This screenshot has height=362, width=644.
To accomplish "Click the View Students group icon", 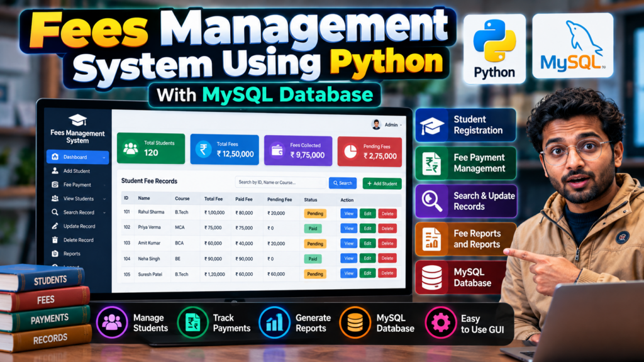I will (55, 198).
